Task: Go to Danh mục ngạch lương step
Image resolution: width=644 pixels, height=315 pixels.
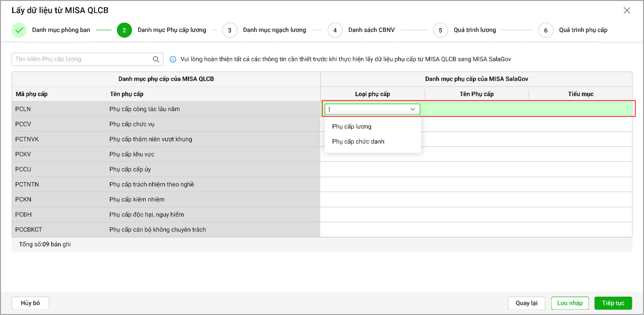Action: pos(274,30)
